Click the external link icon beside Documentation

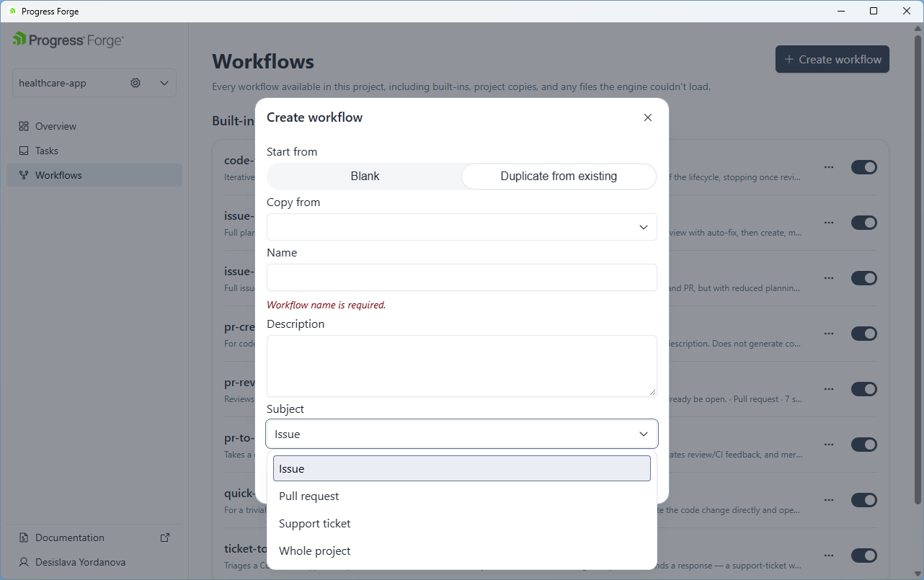pos(165,537)
